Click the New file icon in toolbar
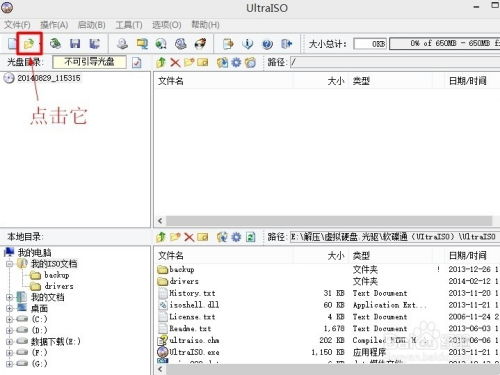Screen dimensions: 500x375 12,44
